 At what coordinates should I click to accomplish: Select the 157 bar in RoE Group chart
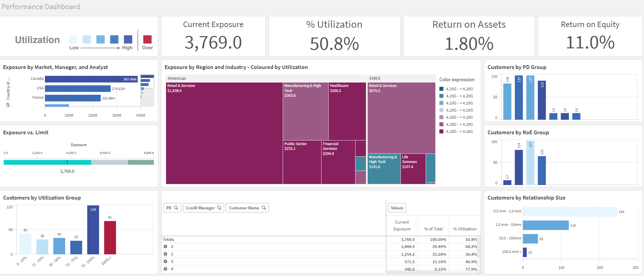[530, 163]
